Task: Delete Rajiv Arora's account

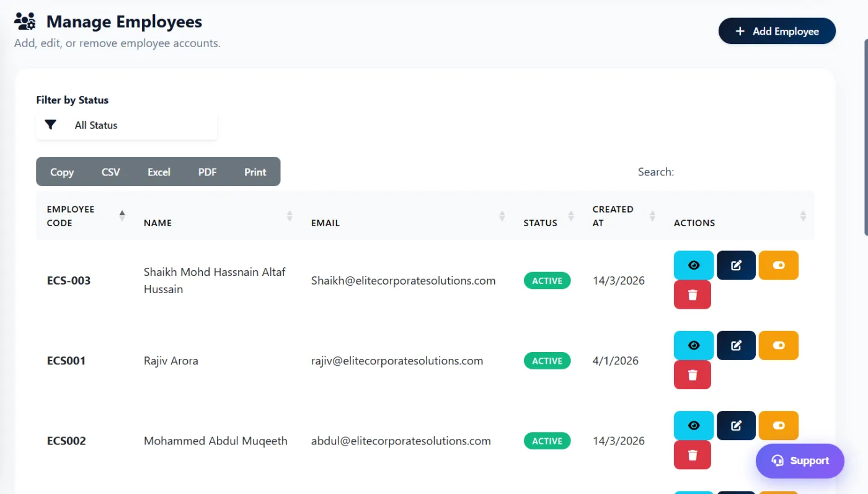Action: click(x=693, y=374)
